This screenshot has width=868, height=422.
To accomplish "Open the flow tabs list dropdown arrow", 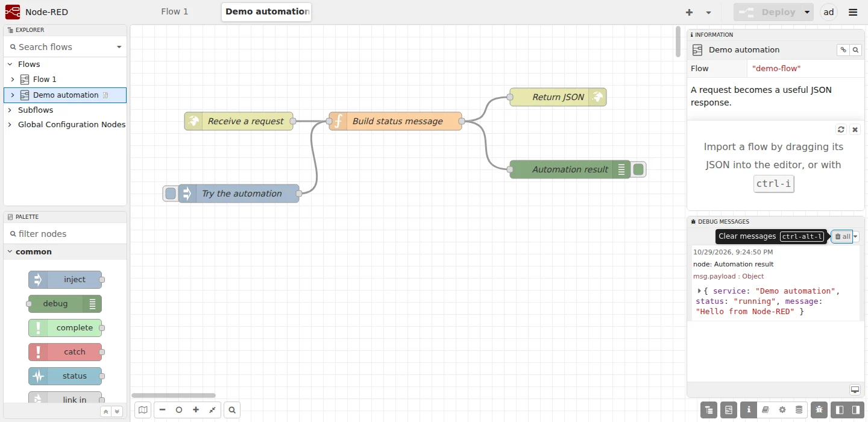I will click(x=708, y=12).
